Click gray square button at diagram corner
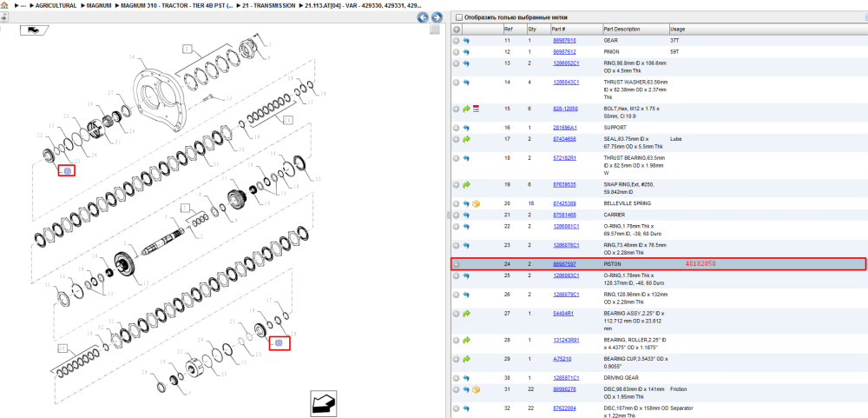Viewport: 868px width, 418px height. coord(435,30)
